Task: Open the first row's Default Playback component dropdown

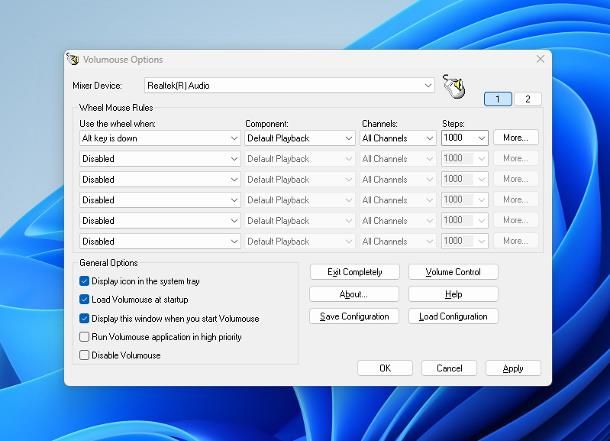Action: point(300,138)
